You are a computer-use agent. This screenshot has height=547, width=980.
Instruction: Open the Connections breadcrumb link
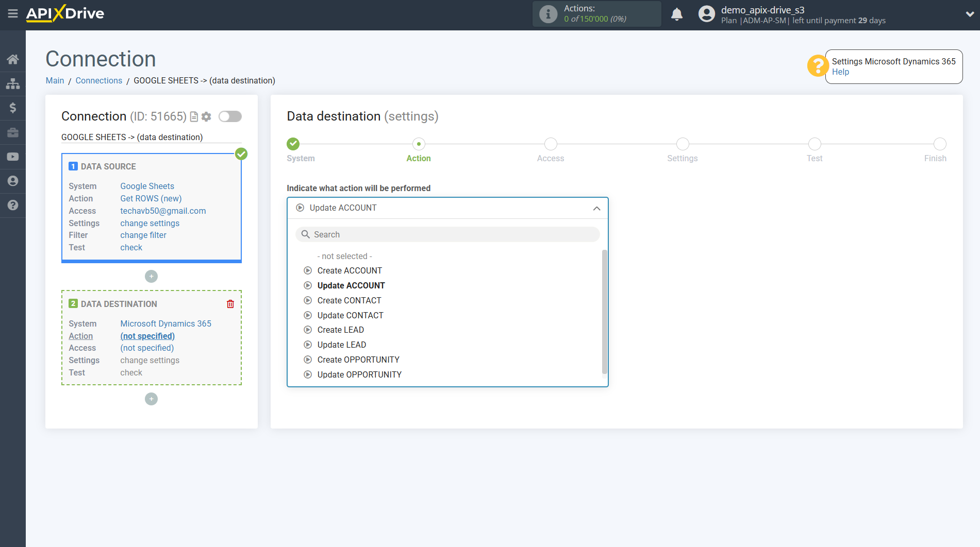tap(99, 80)
